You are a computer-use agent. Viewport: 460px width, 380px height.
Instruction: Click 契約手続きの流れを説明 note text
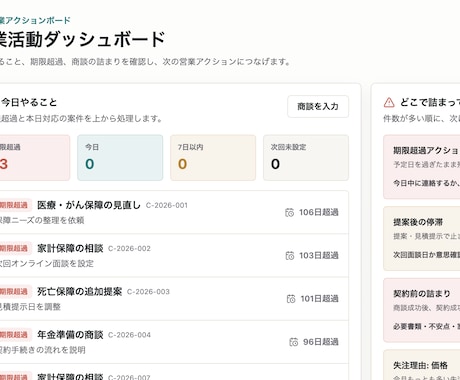tap(43, 350)
